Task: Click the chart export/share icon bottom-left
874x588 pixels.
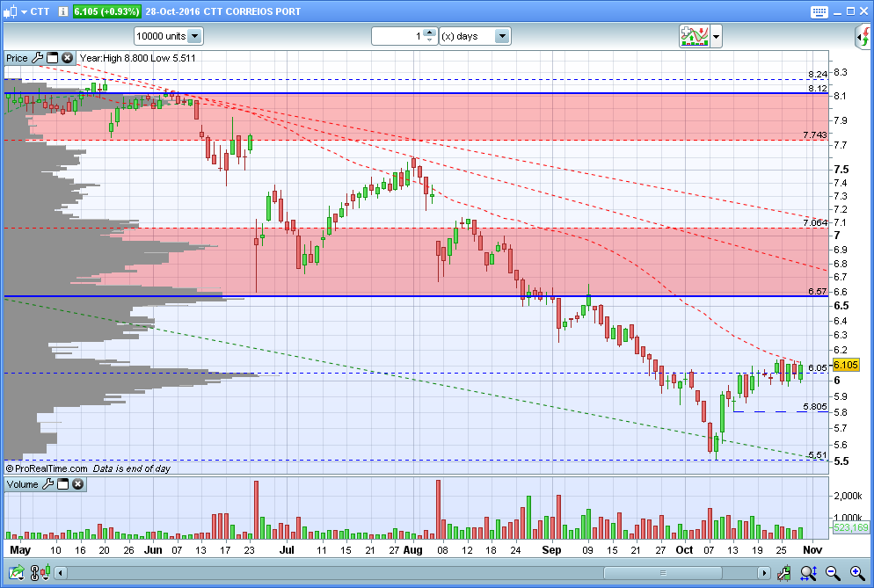Action: coord(16,572)
